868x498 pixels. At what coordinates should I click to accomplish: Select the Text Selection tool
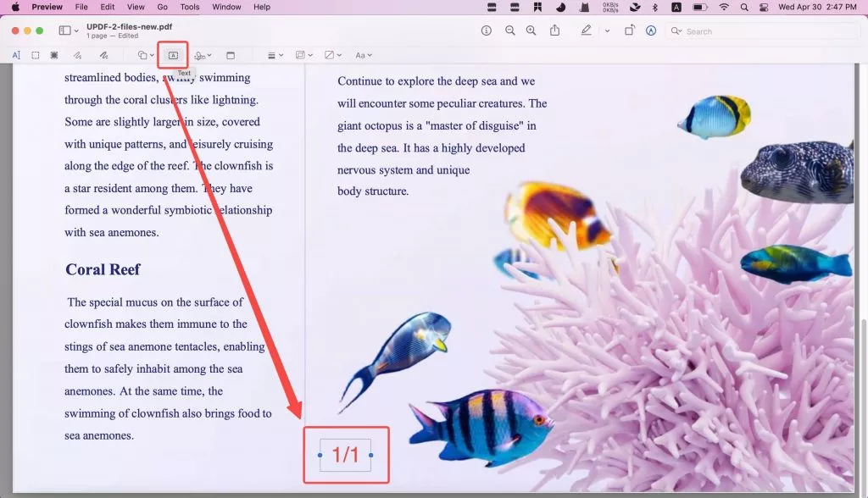pyautogui.click(x=16, y=54)
